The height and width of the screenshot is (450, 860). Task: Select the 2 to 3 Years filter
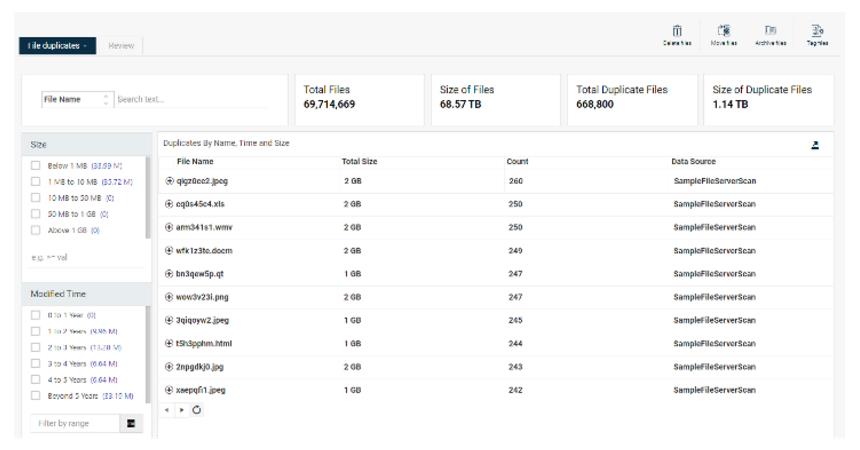[x=36, y=347]
